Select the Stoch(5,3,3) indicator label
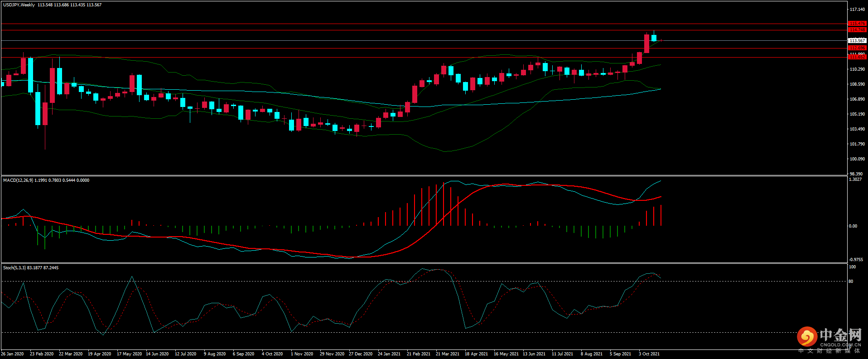Image resolution: width=868 pixels, height=359 pixels. 14,268
